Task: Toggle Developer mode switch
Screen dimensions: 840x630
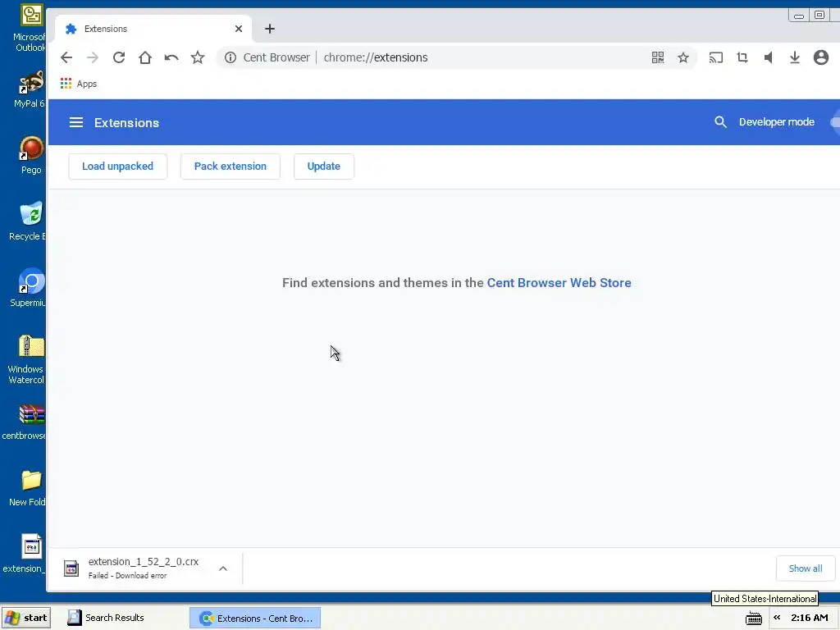Action: (x=834, y=122)
